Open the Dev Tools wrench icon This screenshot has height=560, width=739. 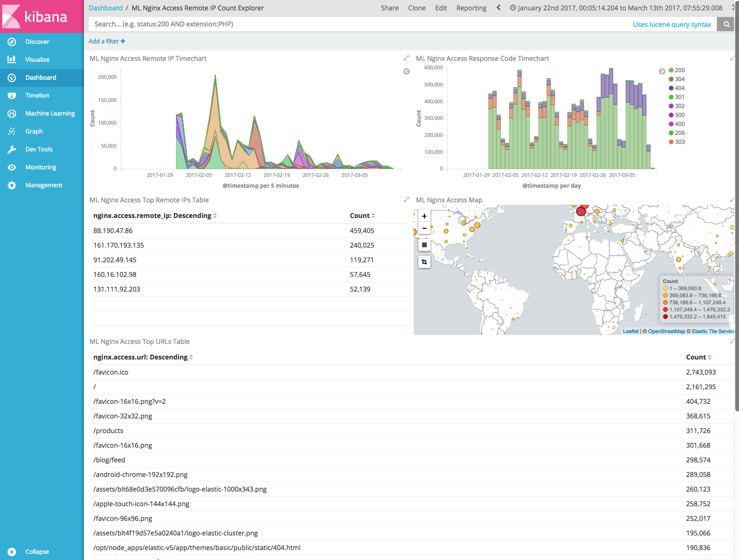coord(12,150)
